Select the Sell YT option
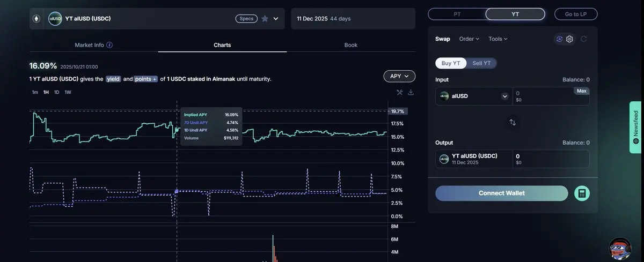The width and height of the screenshot is (644, 262). (481, 63)
